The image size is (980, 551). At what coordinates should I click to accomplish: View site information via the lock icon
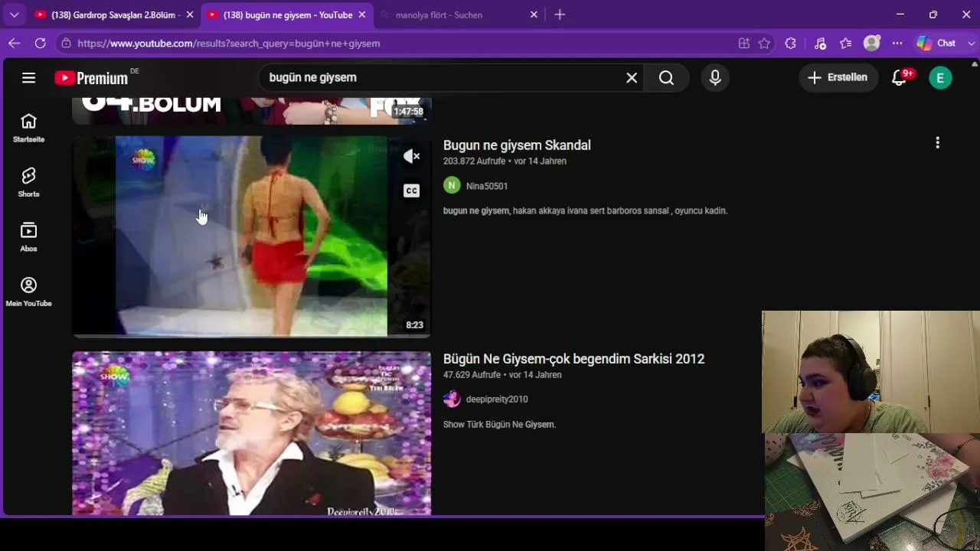click(67, 44)
